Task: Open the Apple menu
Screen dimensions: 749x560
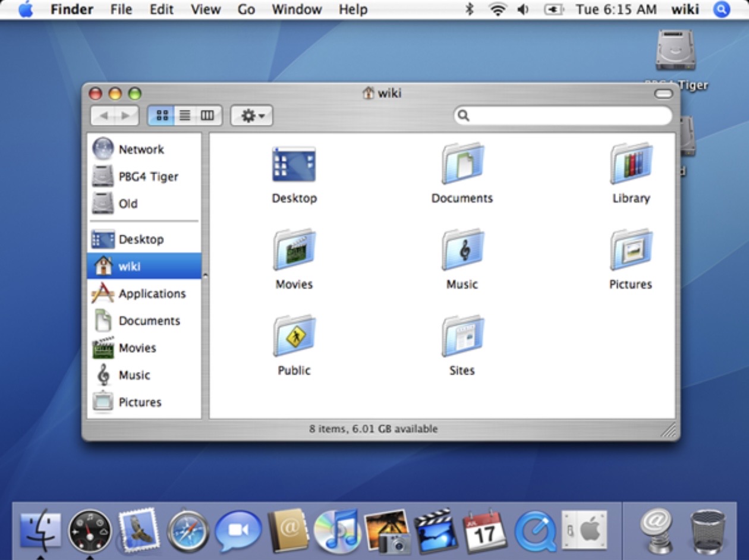Action: click(26, 10)
